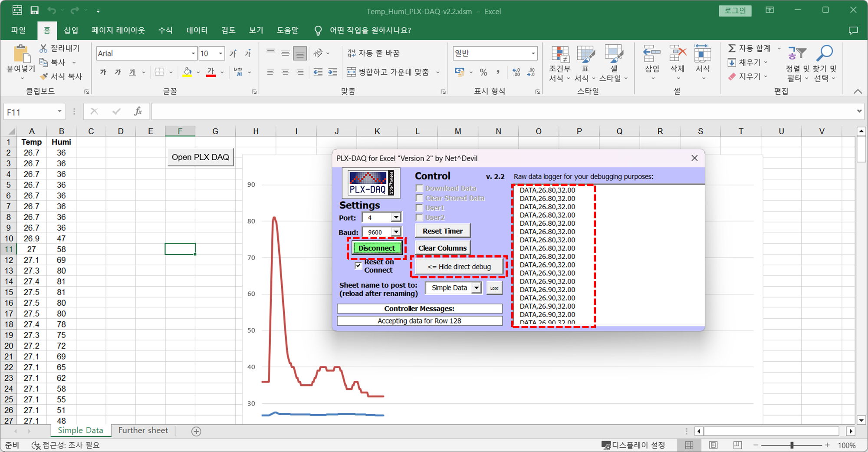Click the Save icon in title bar

[34, 10]
